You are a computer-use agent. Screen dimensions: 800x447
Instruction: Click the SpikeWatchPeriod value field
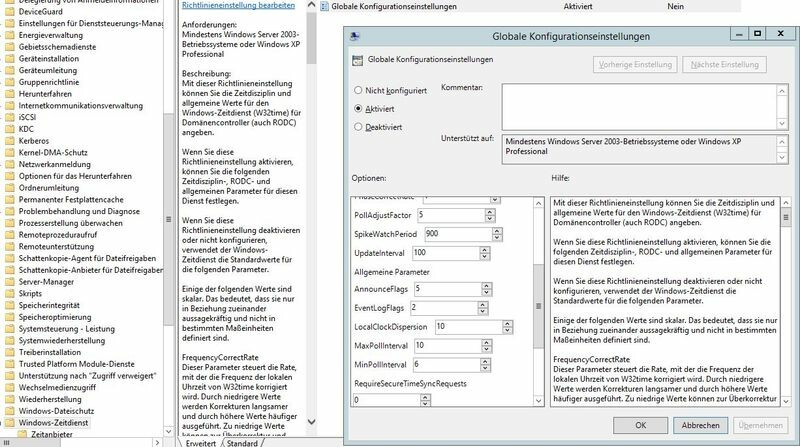458,234
